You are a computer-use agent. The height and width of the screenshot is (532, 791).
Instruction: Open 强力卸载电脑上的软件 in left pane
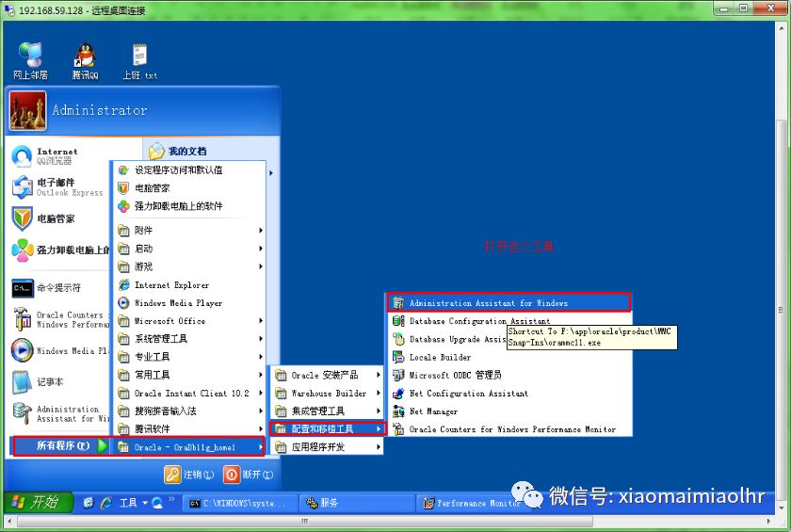pos(58,250)
